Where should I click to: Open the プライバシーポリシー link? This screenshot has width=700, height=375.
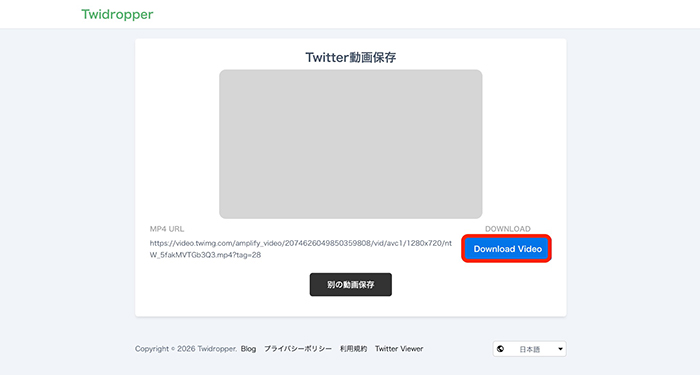point(298,349)
